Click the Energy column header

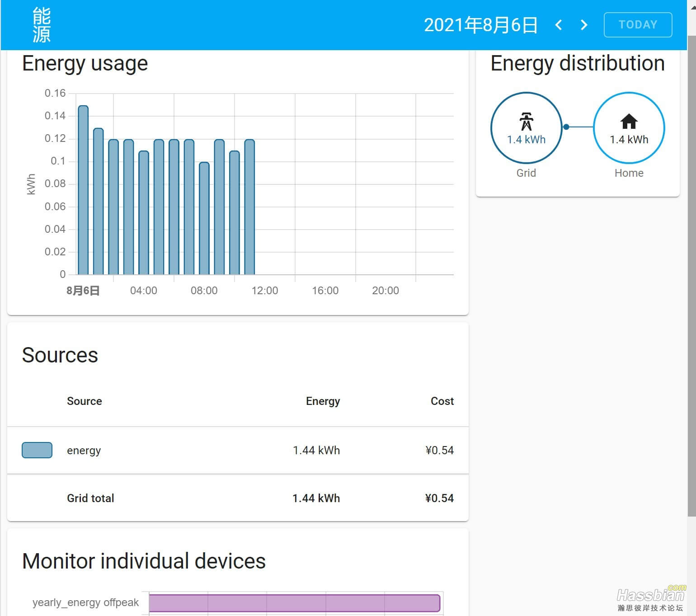pyautogui.click(x=323, y=401)
